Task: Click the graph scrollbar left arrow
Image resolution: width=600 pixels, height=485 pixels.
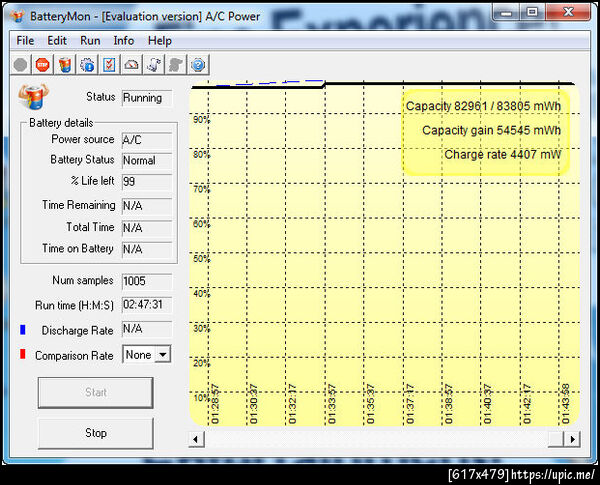Action: [x=196, y=439]
